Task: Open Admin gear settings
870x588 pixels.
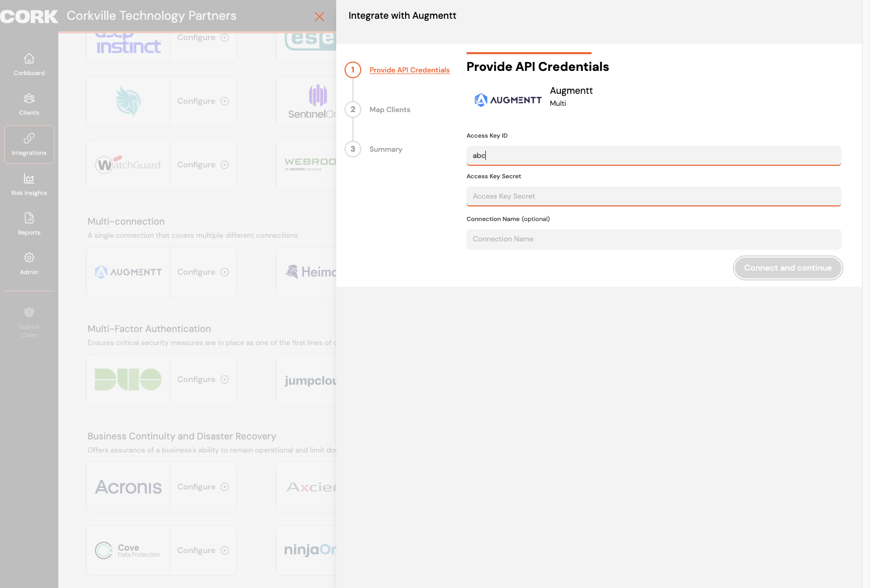Action: pyautogui.click(x=29, y=258)
